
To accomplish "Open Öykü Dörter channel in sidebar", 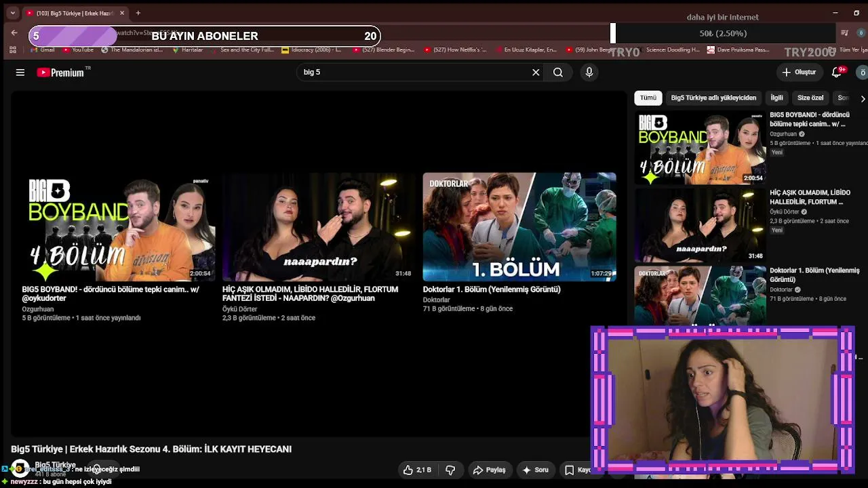I will coord(785,212).
